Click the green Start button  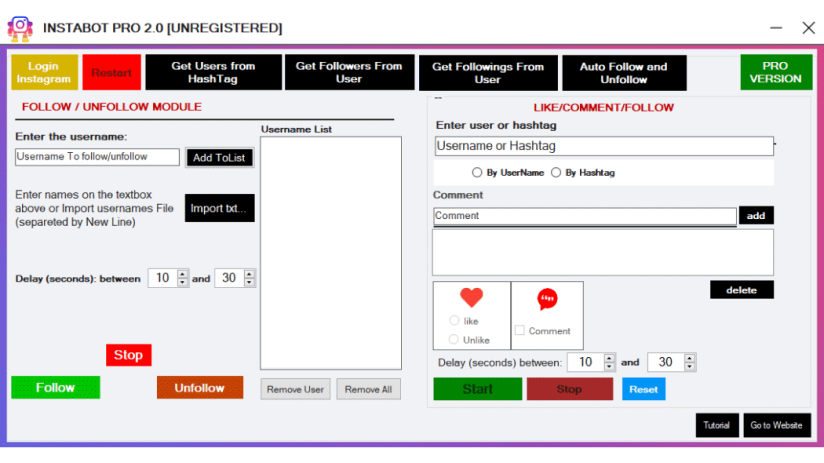[478, 389]
